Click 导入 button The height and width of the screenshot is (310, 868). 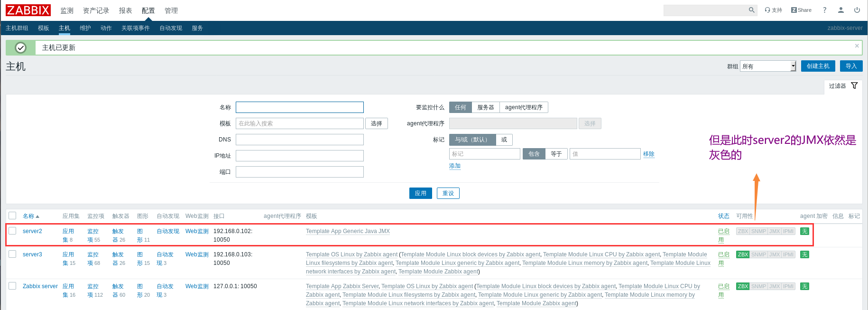click(x=851, y=66)
